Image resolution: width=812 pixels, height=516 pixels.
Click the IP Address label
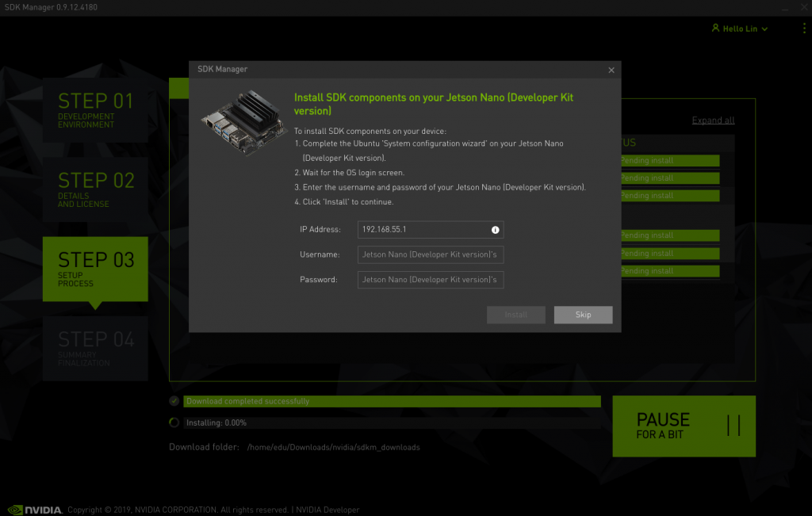pyautogui.click(x=320, y=229)
